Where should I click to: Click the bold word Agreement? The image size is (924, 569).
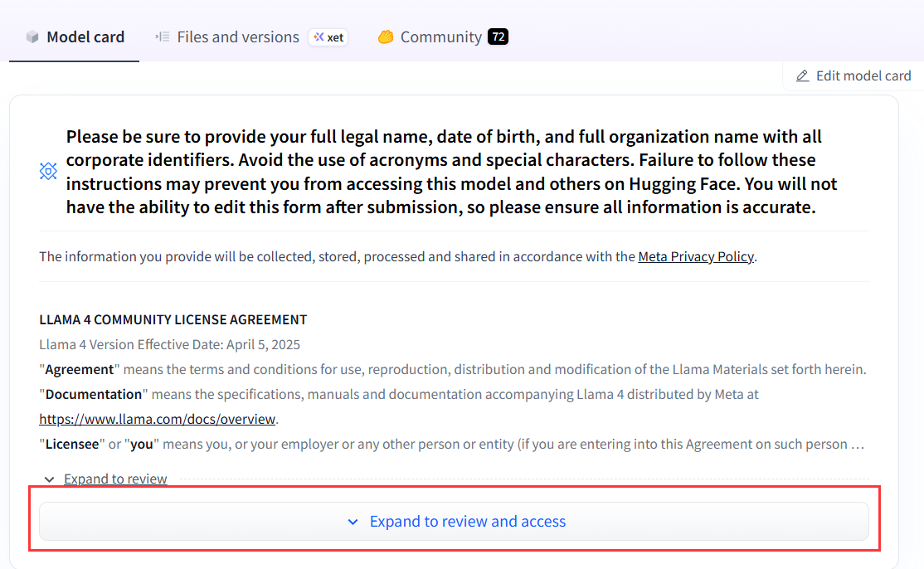[80, 370]
